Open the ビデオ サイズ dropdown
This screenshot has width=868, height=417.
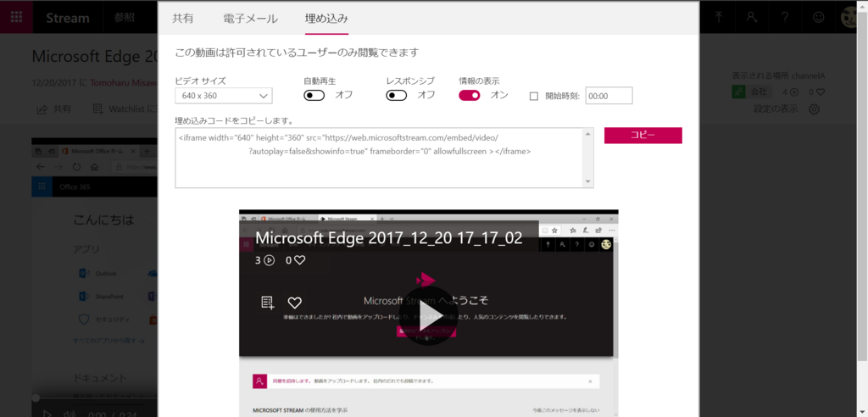(224, 96)
